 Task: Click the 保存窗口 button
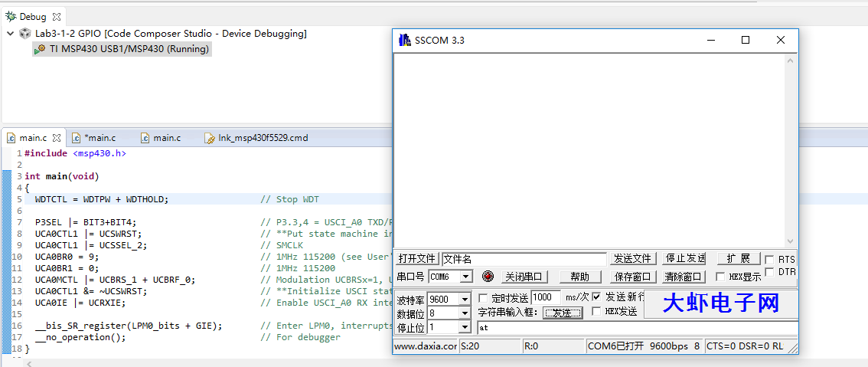(x=634, y=277)
